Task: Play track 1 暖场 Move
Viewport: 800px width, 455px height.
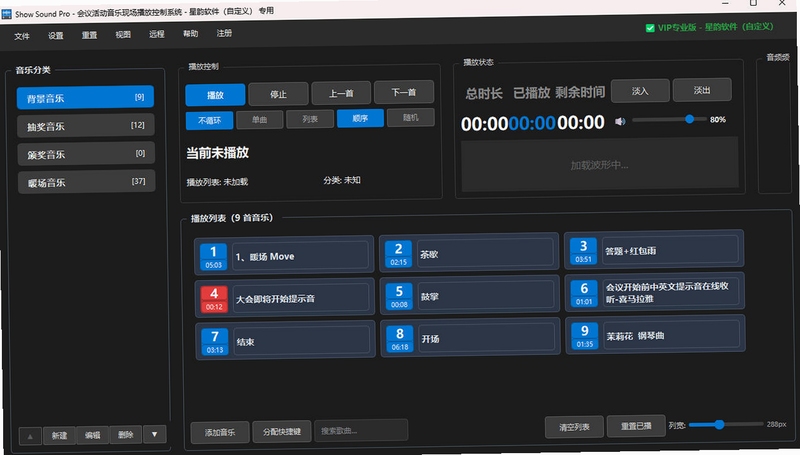Action: click(x=284, y=255)
